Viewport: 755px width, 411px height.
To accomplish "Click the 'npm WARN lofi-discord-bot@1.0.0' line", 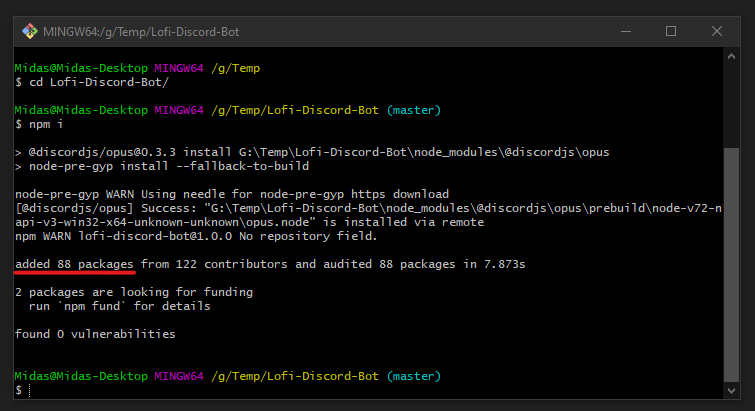I will [x=196, y=236].
